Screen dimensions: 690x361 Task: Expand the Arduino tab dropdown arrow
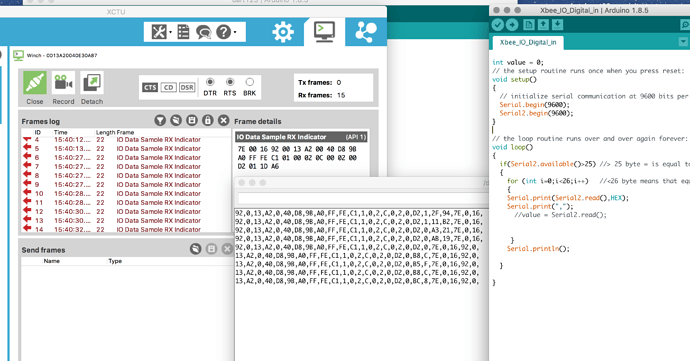coord(683,42)
